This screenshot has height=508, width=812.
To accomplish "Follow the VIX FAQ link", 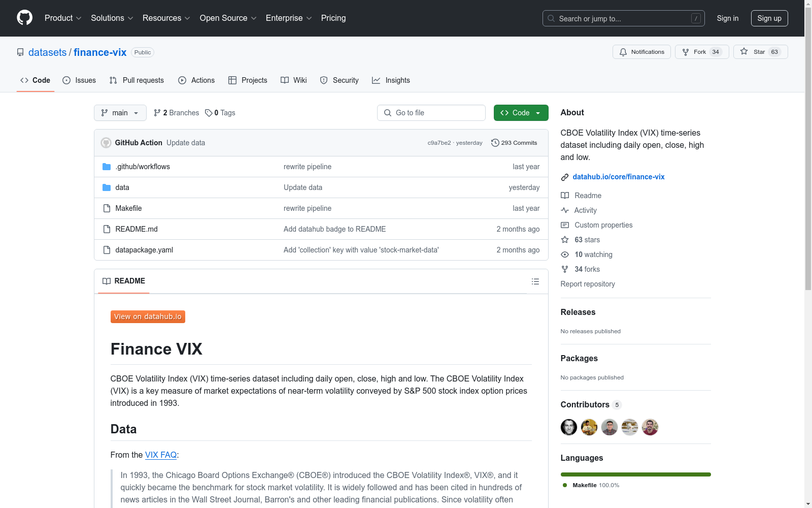I will pos(161,455).
